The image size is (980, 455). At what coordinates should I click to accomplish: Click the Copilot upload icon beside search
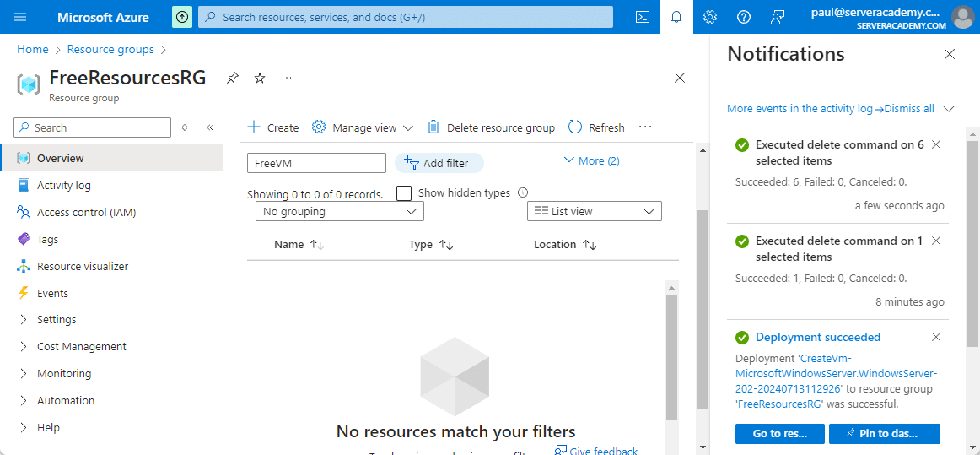pos(182,17)
